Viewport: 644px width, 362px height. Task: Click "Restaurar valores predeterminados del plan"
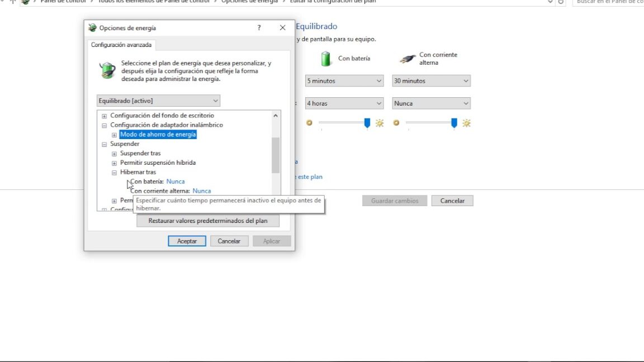[x=209, y=220]
